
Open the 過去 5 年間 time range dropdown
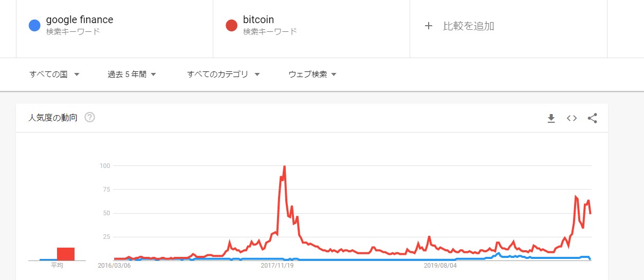click(x=132, y=74)
